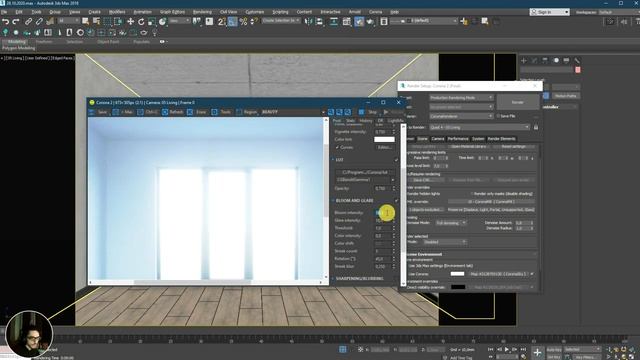
Task: Click the Stop render button in frame buffer
Action: pyautogui.click(x=368, y=112)
